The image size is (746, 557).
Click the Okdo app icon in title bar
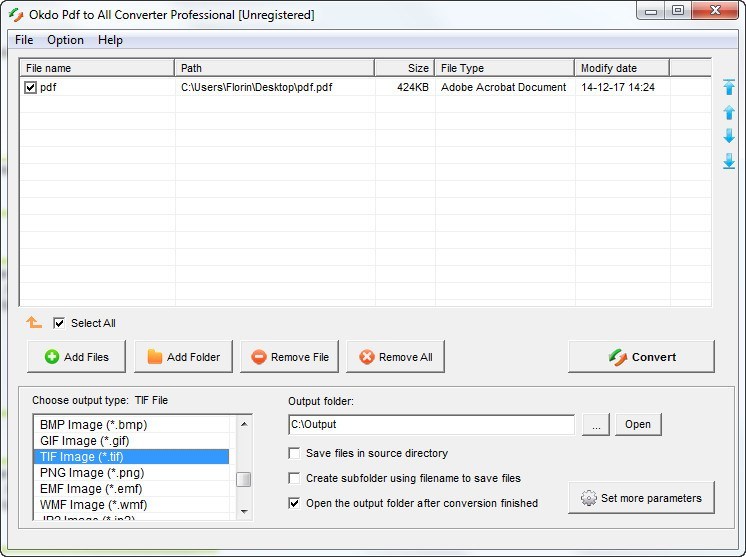16,15
